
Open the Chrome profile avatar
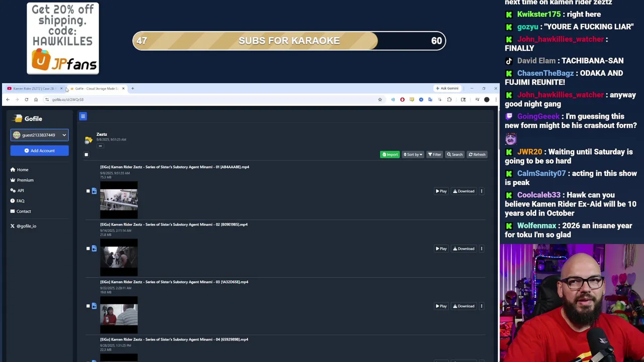[487, 100]
